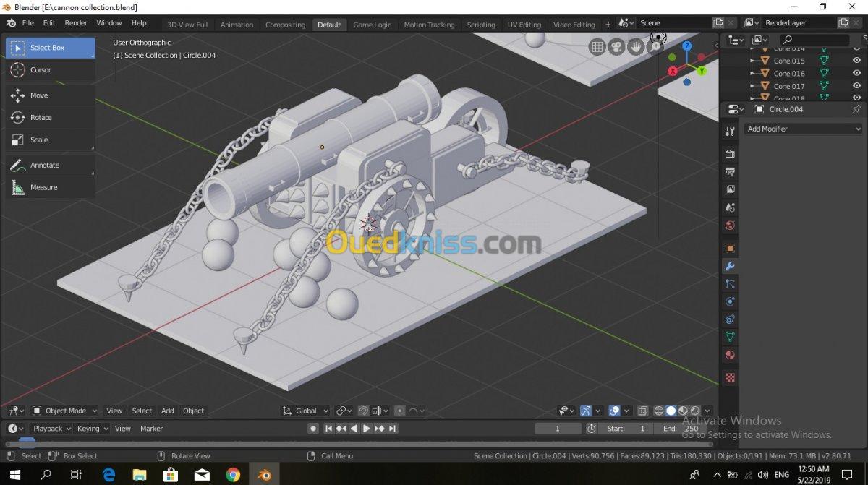The image size is (868, 485).
Task: Choose the Rotate tool
Action: [51, 118]
